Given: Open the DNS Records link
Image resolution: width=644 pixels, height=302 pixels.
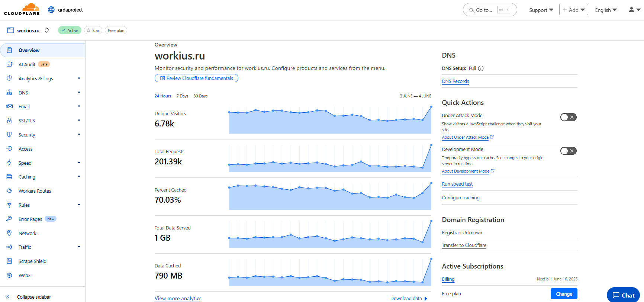Looking at the screenshot, I should [x=455, y=81].
